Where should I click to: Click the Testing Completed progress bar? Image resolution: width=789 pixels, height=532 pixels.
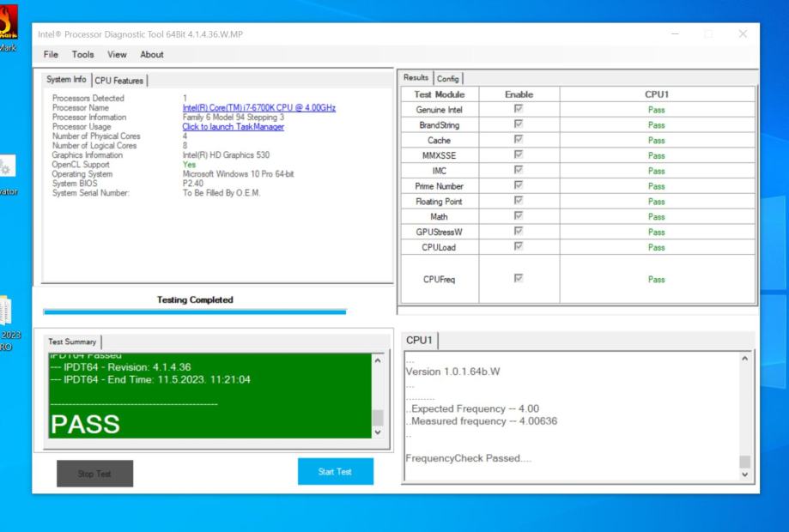195,312
